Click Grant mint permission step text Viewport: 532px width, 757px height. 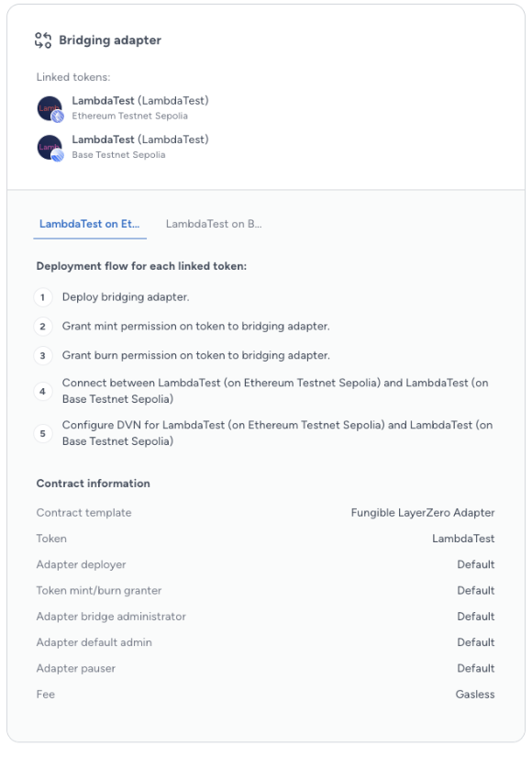(x=196, y=327)
